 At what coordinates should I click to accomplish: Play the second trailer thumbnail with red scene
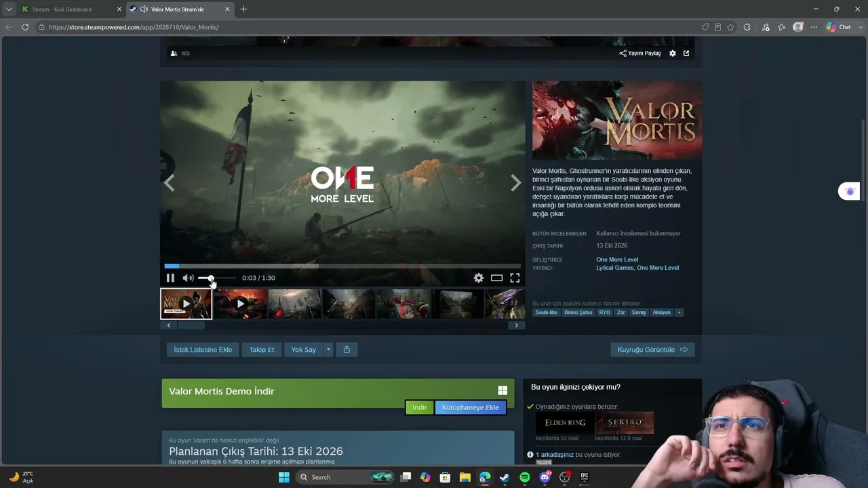click(x=240, y=304)
